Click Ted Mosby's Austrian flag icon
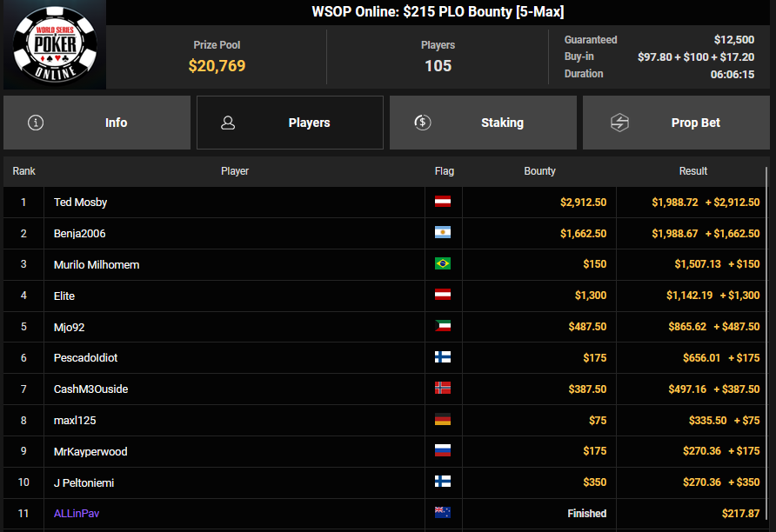Image resolution: width=776 pixels, height=532 pixels. (x=443, y=201)
